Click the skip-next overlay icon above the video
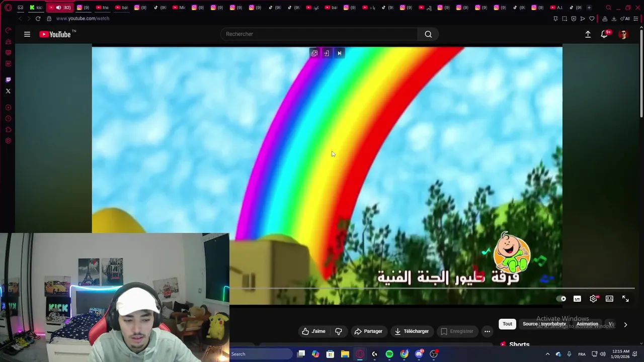The height and width of the screenshot is (362, 644). click(x=339, y=53)
